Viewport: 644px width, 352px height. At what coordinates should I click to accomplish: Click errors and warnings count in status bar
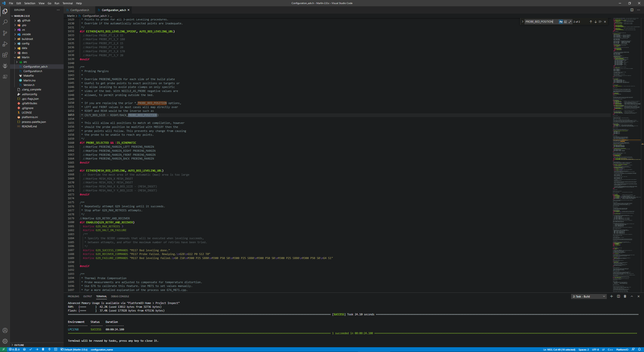pyautogui.click(x=14, y=349)
